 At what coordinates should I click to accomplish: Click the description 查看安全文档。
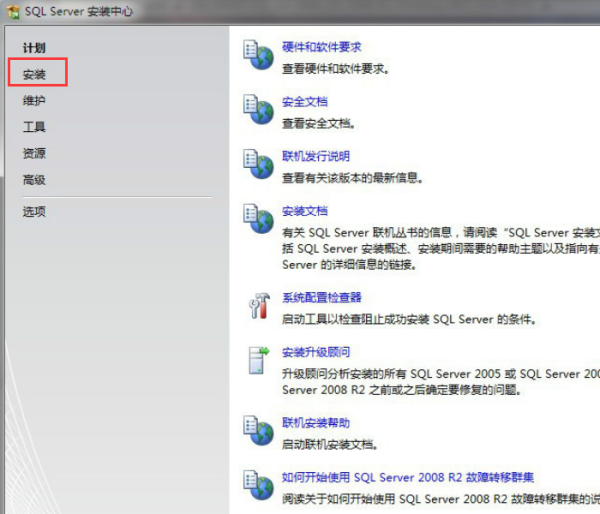(x=318, y=123)
